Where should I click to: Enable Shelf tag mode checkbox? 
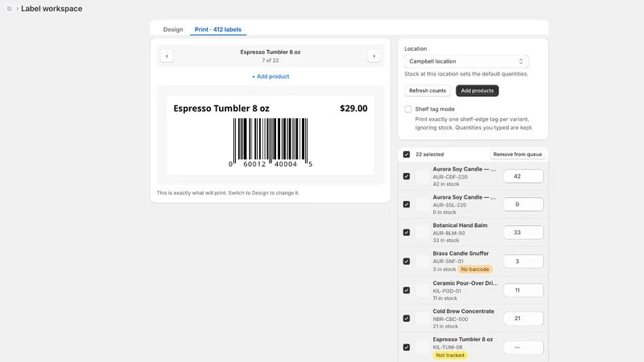click(x=408, y=109)
